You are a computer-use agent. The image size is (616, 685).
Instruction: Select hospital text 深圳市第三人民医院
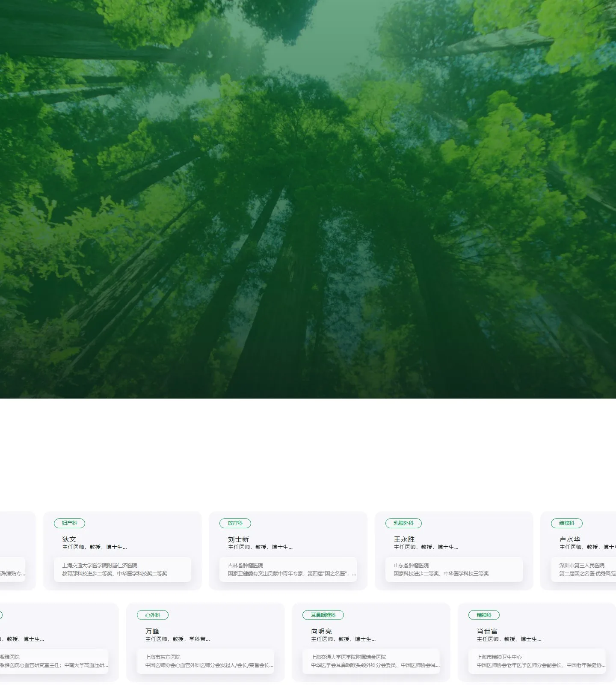(582, 566)
